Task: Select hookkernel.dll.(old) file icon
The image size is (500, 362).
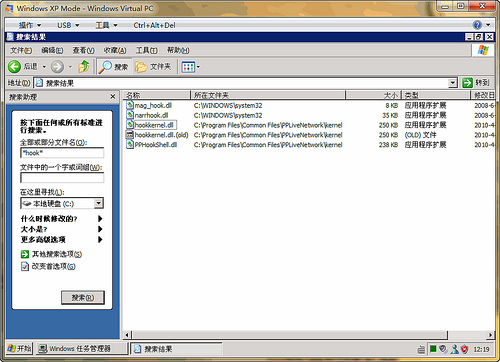Action: coord(129,135)
